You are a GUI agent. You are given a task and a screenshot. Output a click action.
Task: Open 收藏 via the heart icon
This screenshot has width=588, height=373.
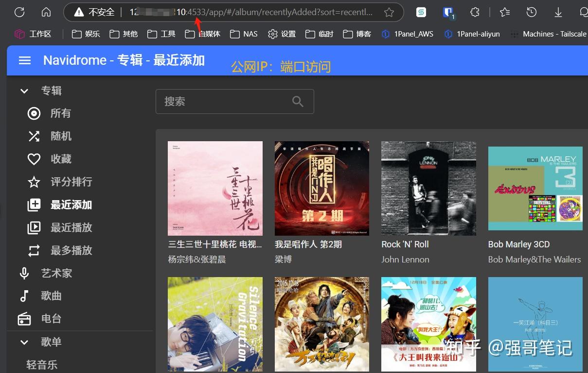click(34, 159)
